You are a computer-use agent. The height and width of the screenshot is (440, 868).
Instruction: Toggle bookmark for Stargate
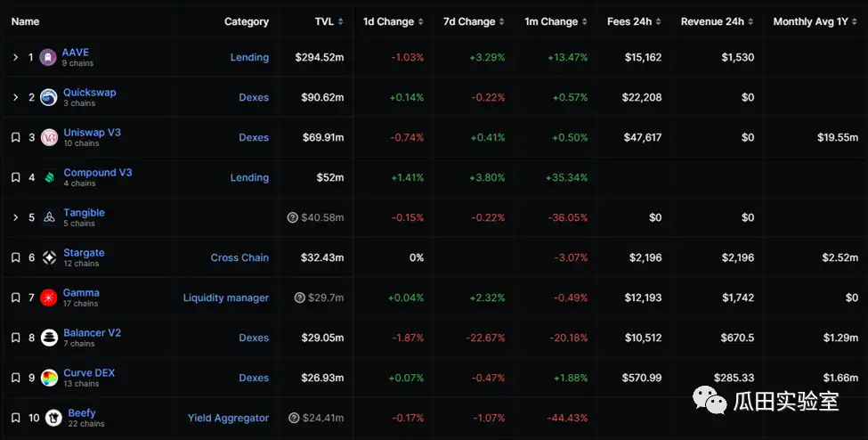(x=15, y=257)
